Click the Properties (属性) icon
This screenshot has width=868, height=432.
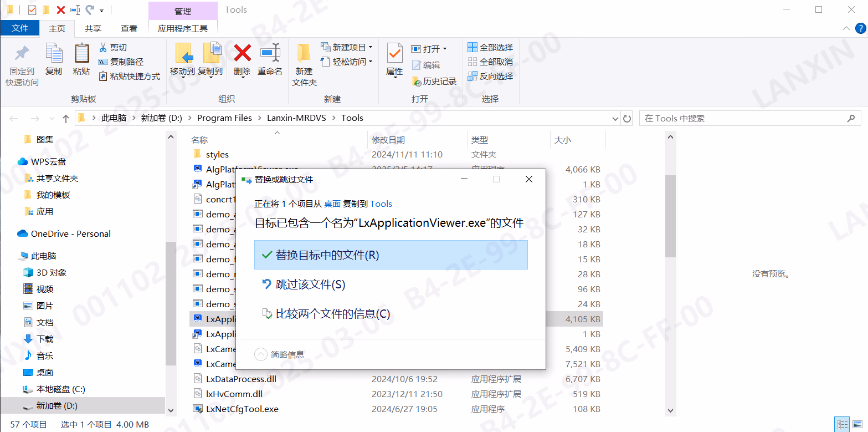(394, 53)
